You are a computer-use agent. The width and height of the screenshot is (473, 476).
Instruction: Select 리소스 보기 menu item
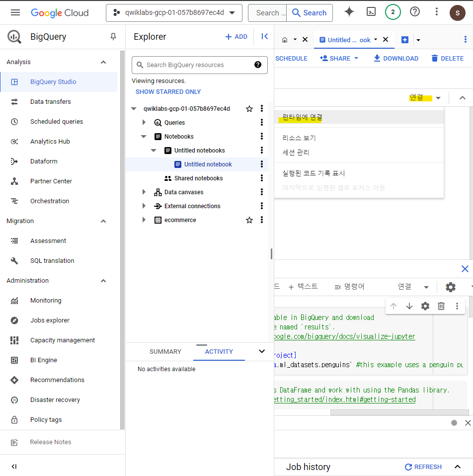click(x=359, y=138)
